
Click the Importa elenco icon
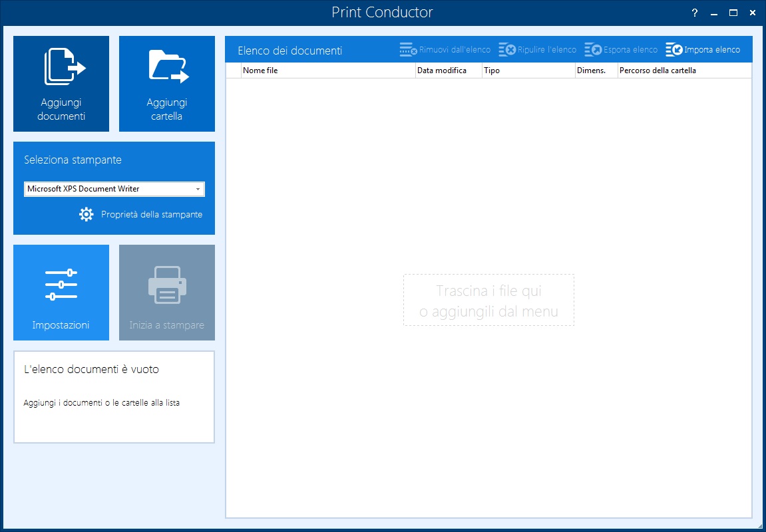click(674, 50)
